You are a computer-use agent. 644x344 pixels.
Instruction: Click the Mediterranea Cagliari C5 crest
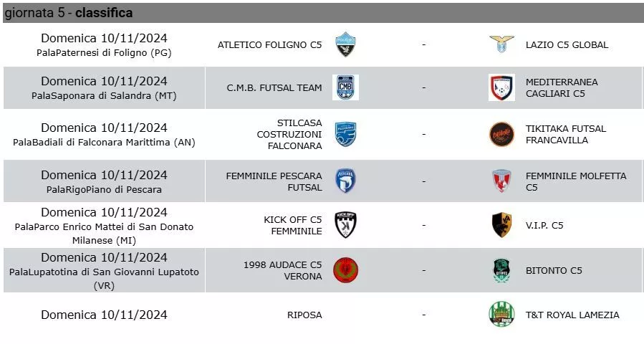501,87
